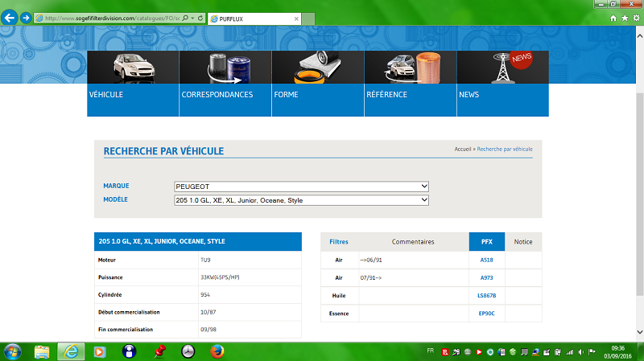Open browser Tools gear icon

636,18
